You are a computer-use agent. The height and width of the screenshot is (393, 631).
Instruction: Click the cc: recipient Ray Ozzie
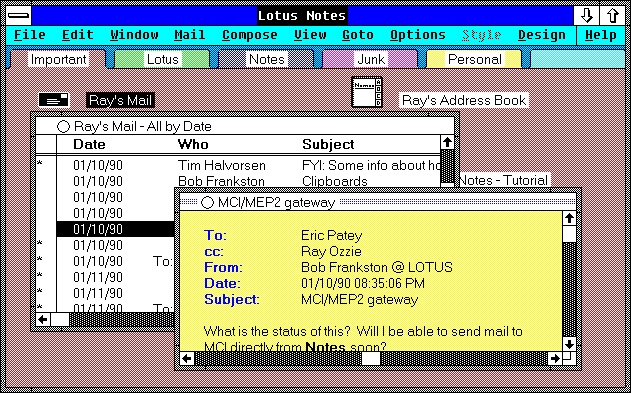pos(331,251)
